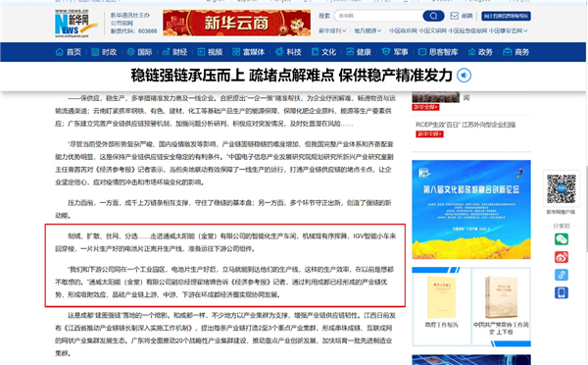
Task: Open the mailbox envelope icon
Action: [454, 16]
